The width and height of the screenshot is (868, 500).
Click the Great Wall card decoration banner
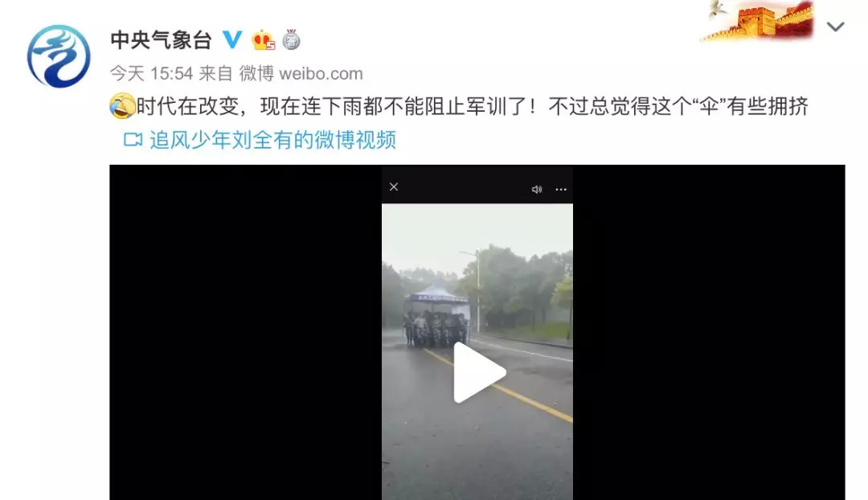pos(759,20)
